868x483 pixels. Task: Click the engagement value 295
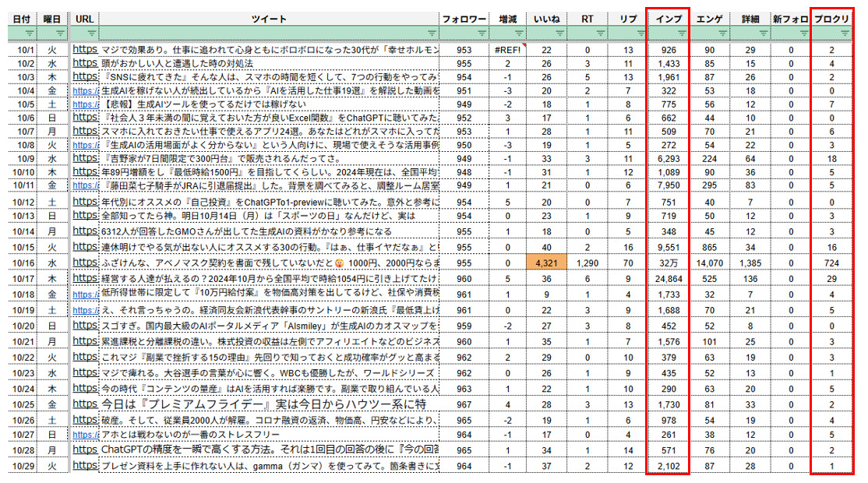[x=709, y=185]
